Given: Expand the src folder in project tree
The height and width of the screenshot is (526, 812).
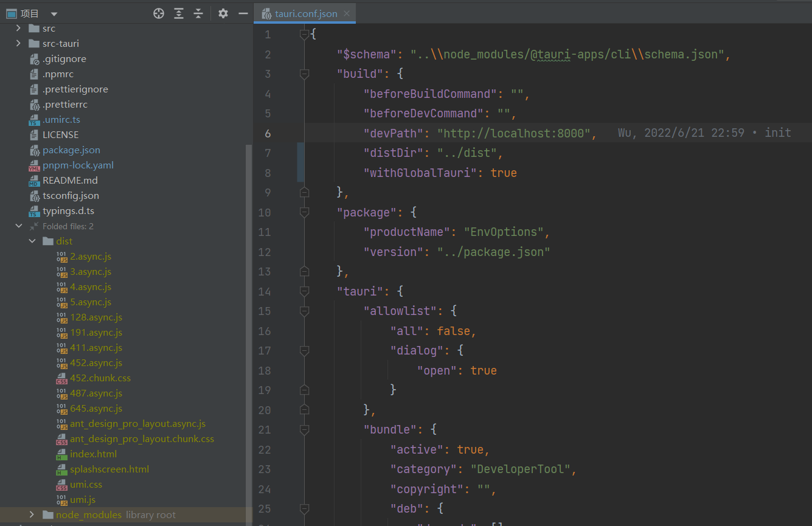Looking at the screenshot, I should click(x=18, y=28).
